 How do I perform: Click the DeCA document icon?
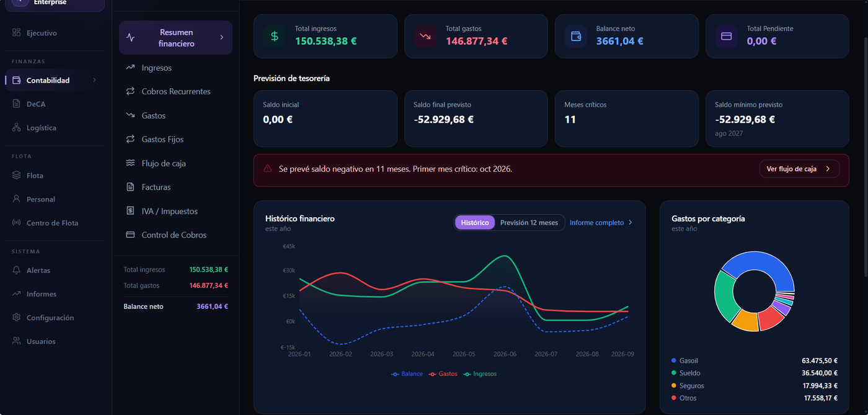[x=17, y=104]
